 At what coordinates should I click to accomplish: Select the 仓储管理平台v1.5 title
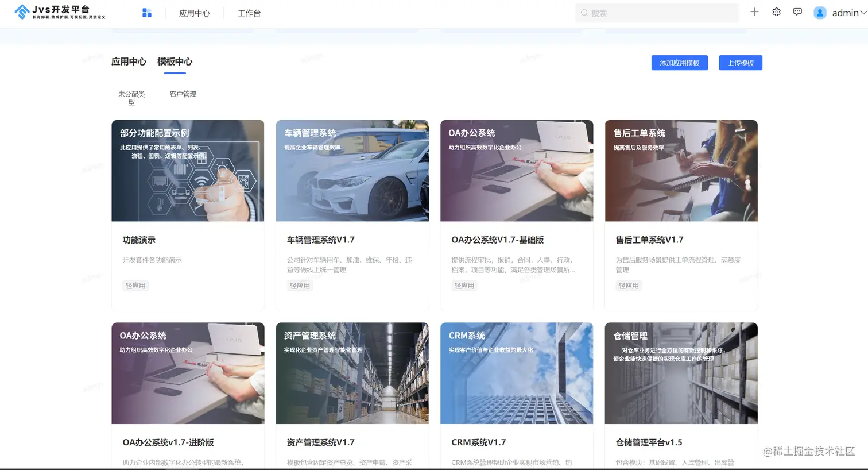(649, 442)
